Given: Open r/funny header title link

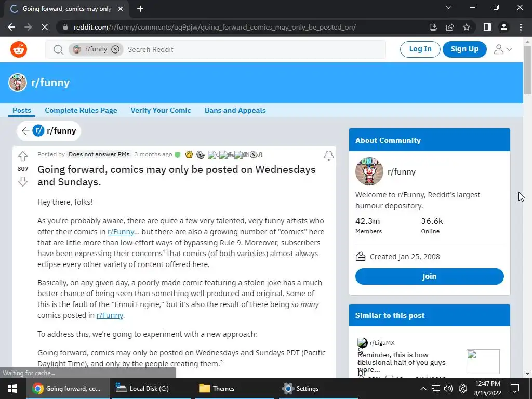Looking at the screenshot, I should tap(50, 83).
